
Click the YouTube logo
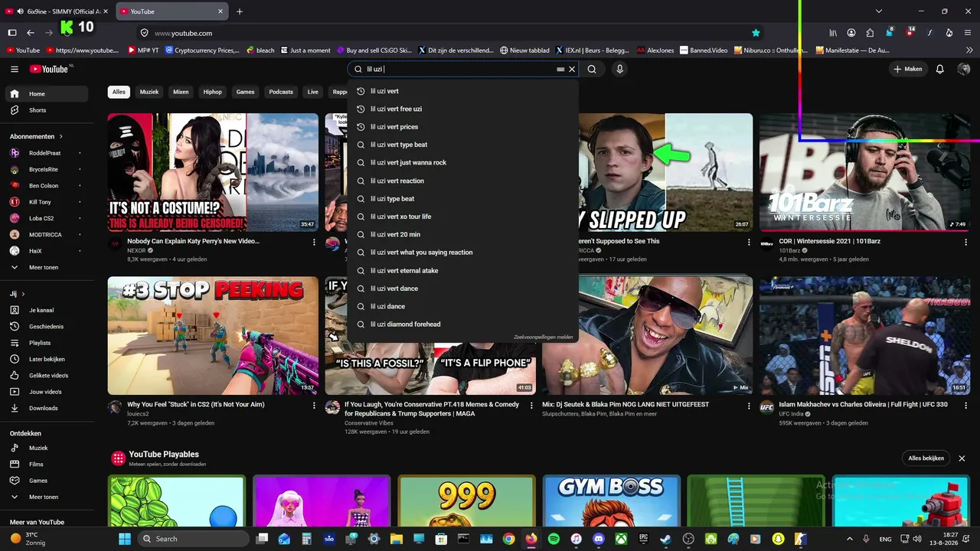51,69
